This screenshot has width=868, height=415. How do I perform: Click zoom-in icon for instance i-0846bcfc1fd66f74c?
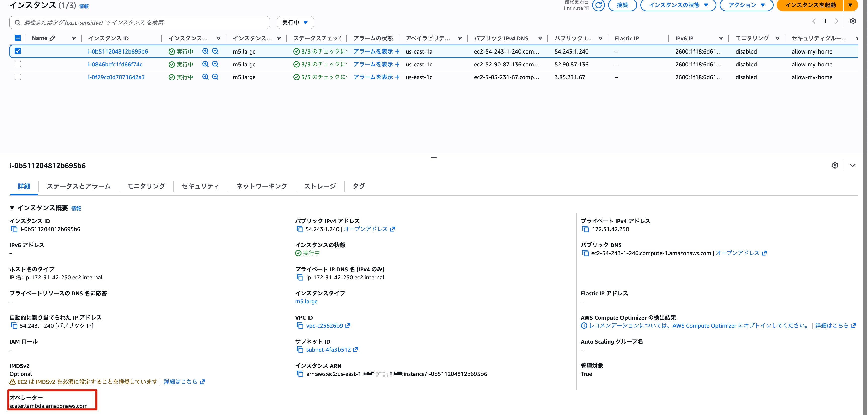click(205, 64)
